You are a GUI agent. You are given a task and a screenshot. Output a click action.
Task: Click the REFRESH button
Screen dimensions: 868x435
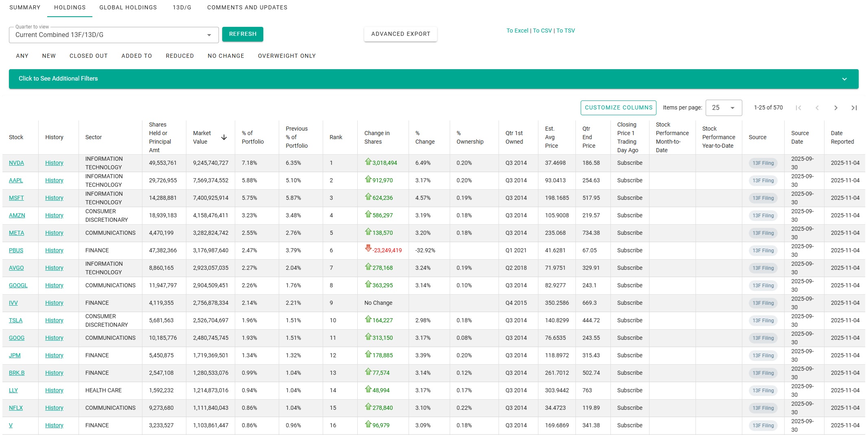pos(243,34)
